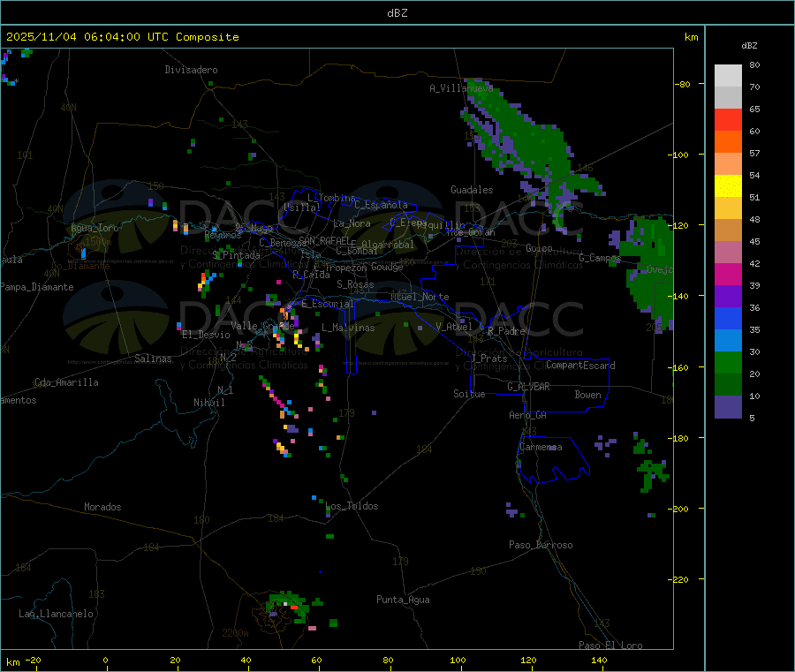
Task: Click the V_Atuel location label
Action: (454, 327)
